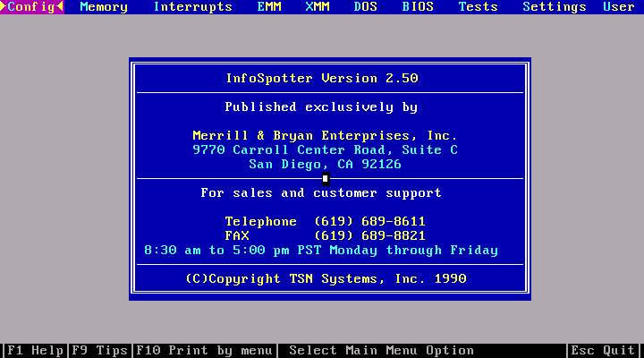Open the DOS menu
This screenshot has width=644, height=358.
click(366, 7)
